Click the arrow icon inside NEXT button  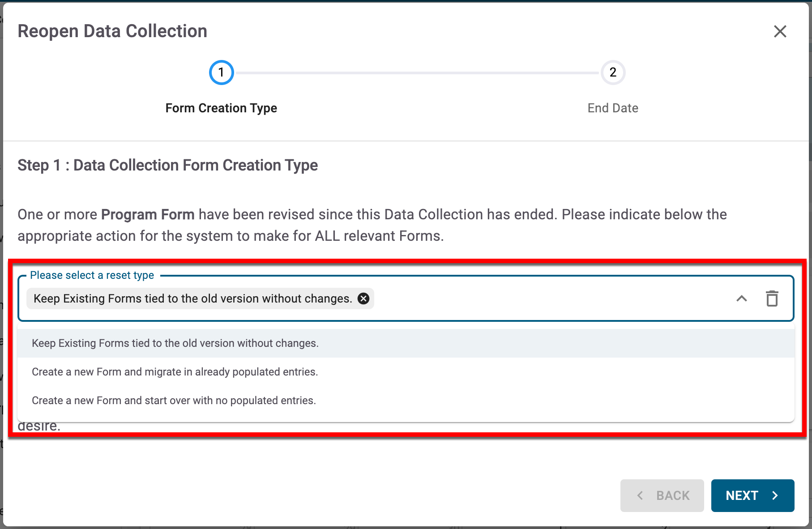click(x=775, y=495)
